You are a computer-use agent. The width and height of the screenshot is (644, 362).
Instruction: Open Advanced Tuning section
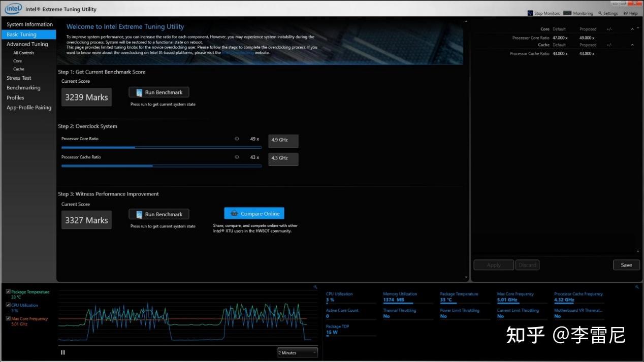point(27,44)
